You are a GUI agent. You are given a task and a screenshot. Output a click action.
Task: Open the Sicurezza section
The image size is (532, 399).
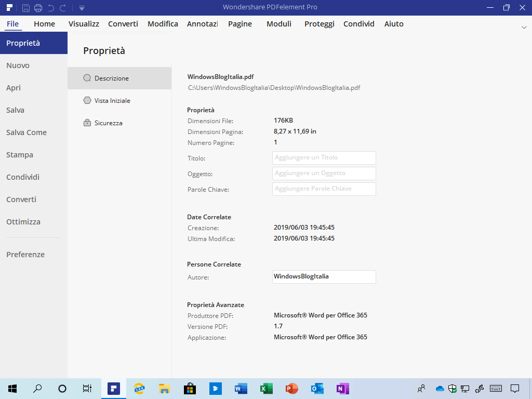119,123
